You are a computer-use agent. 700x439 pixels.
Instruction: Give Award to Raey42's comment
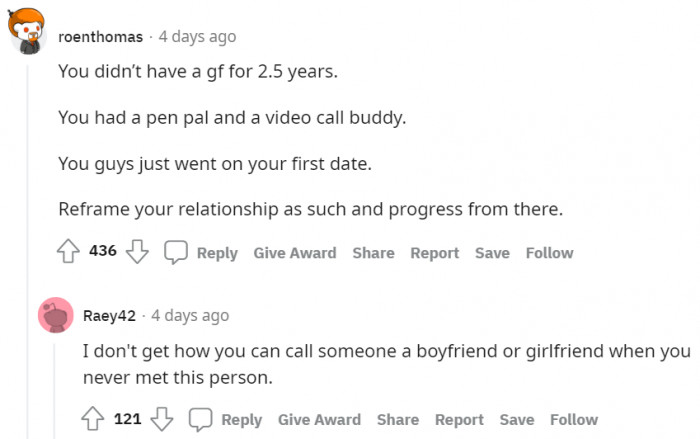pos(319,419)
